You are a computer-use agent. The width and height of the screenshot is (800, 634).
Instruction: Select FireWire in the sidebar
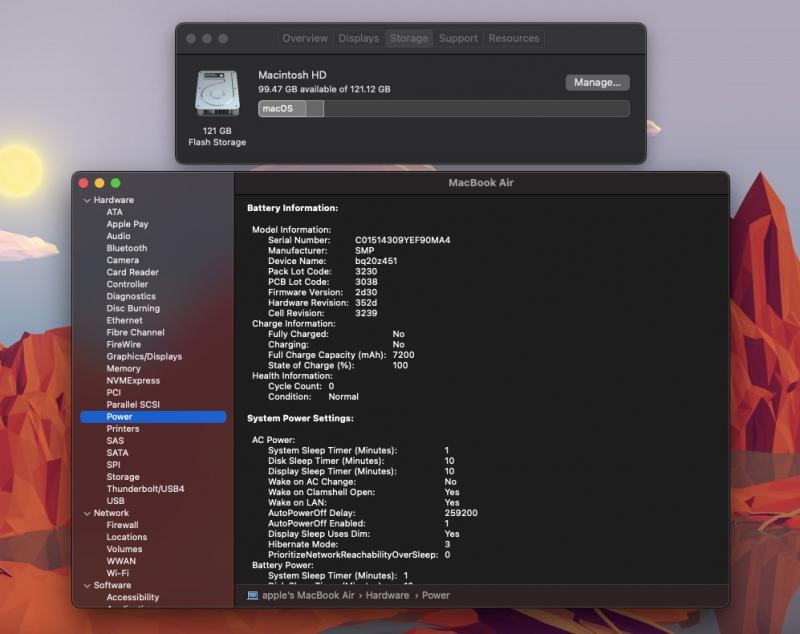point(123,345)
